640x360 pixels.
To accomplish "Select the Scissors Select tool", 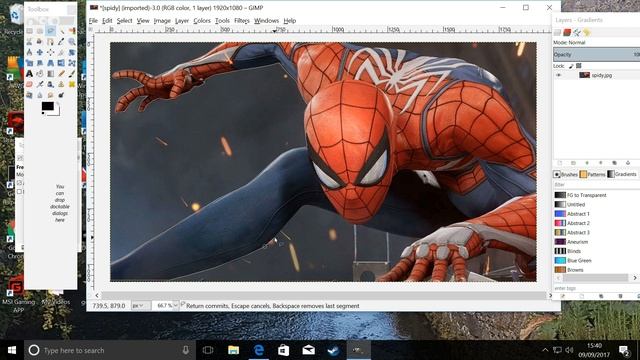I will (29, 42).
